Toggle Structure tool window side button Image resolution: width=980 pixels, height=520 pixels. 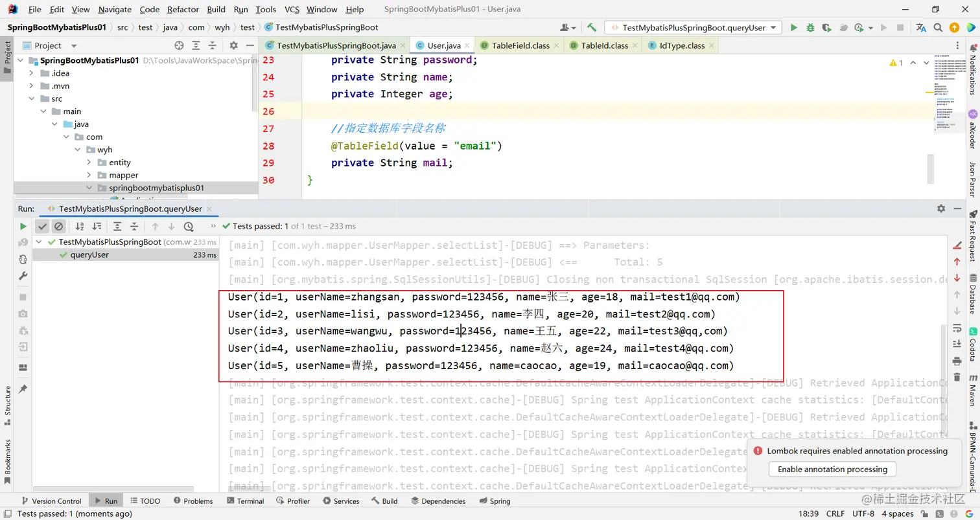(x=7, y=405)
